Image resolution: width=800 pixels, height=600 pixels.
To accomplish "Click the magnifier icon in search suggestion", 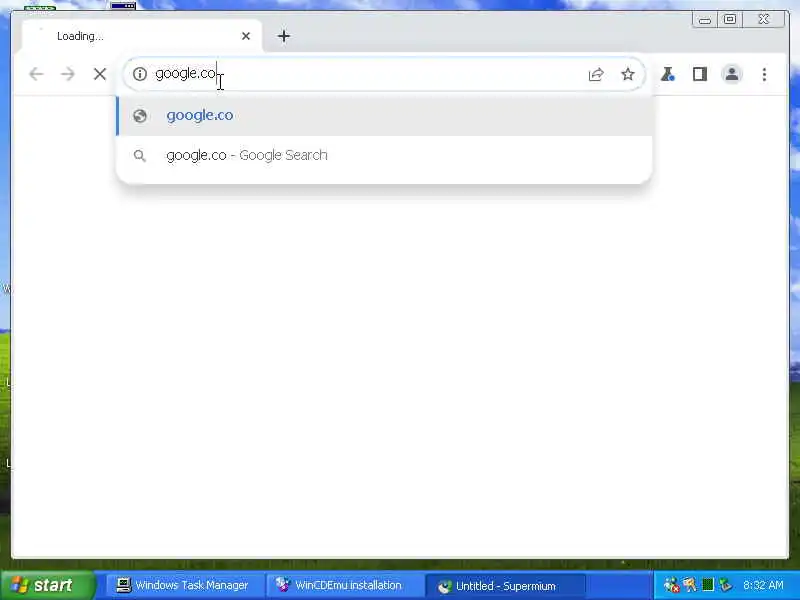I will (x=139, y=156).
